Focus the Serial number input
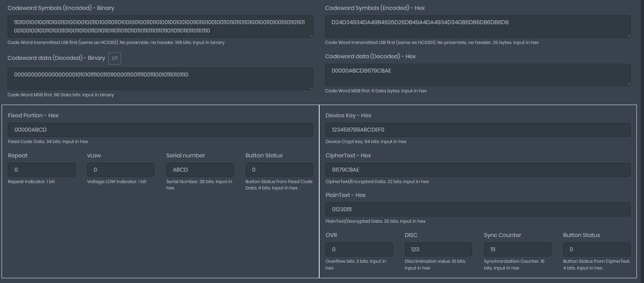 tap(200, 170)
